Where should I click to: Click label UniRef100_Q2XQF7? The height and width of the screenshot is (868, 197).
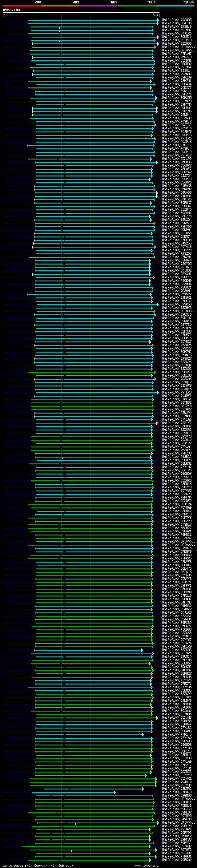pos(177,382)
